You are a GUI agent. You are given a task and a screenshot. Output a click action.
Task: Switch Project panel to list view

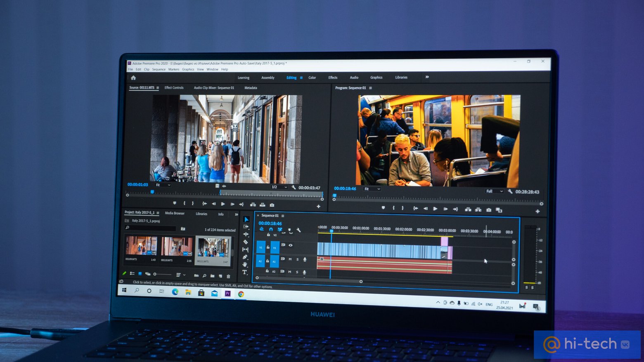(x=132, y=273)
